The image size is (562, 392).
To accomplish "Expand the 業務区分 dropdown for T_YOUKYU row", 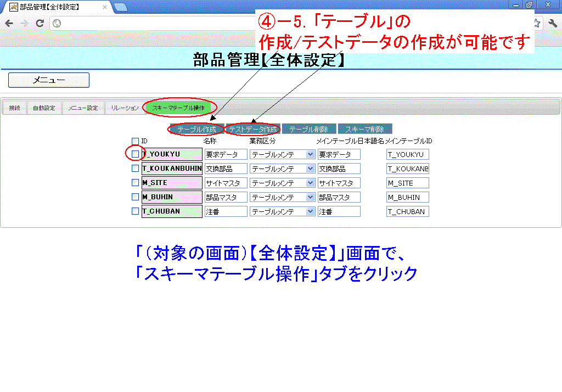I will [x=311, y=154].
